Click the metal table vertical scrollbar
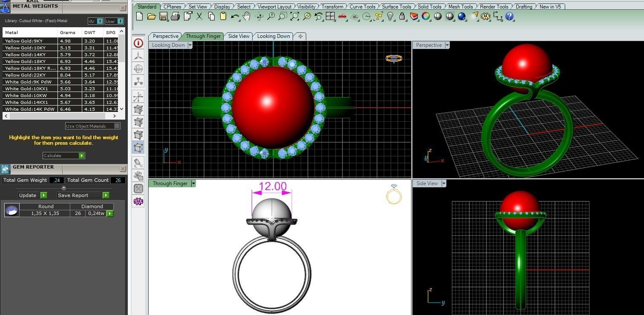Screen dimensions: 644x315 (122, 70)
